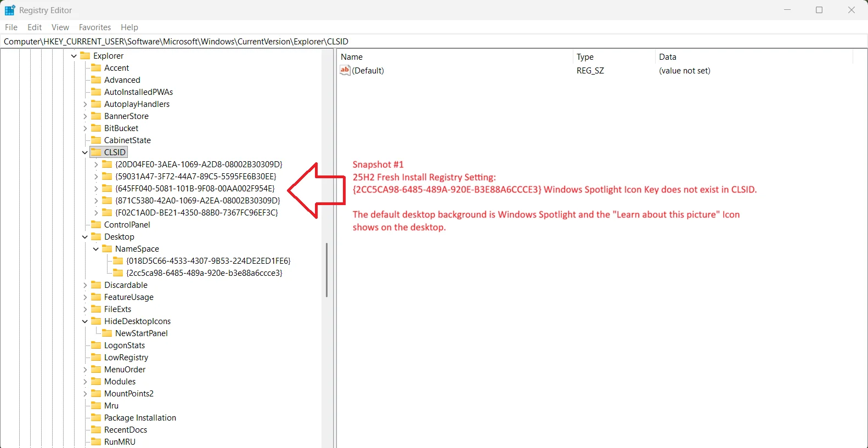
Task: Click the (Default) string value icon
Action: [x=345, y=70]
